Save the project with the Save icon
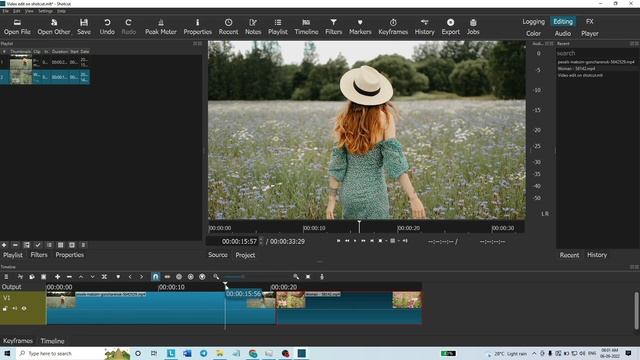640x360 pixels. (x=84, y=27)
